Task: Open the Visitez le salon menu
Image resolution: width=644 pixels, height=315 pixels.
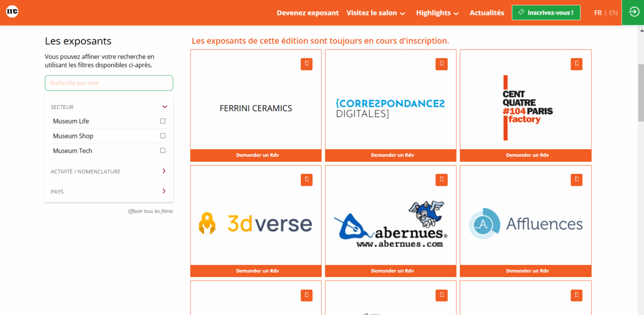Action: (375, 13)
